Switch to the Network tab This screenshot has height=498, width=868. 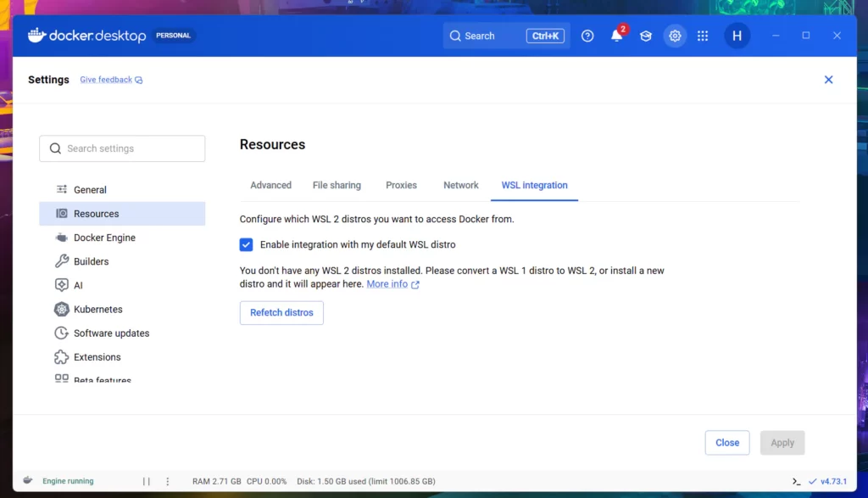(460, 185)
